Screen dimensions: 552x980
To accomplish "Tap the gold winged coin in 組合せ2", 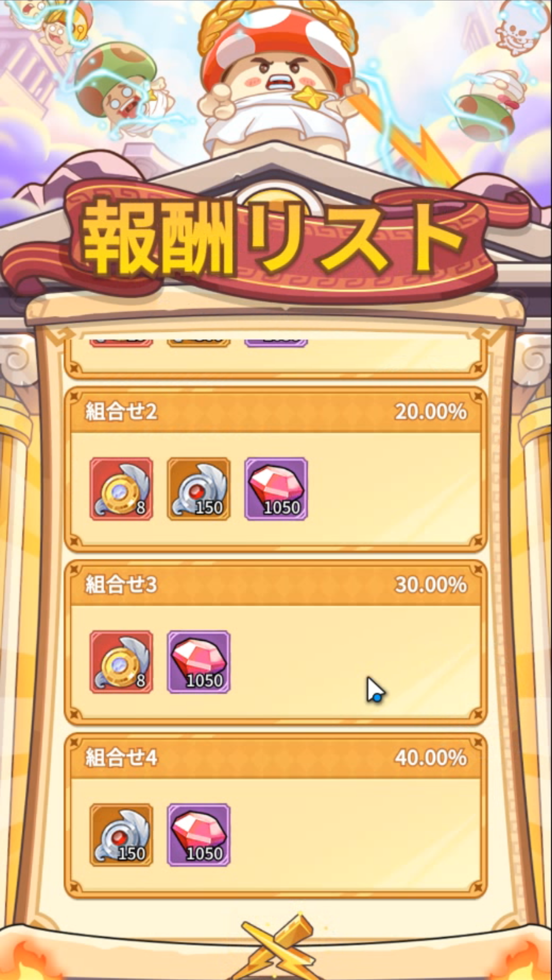I will coord(121,489).
